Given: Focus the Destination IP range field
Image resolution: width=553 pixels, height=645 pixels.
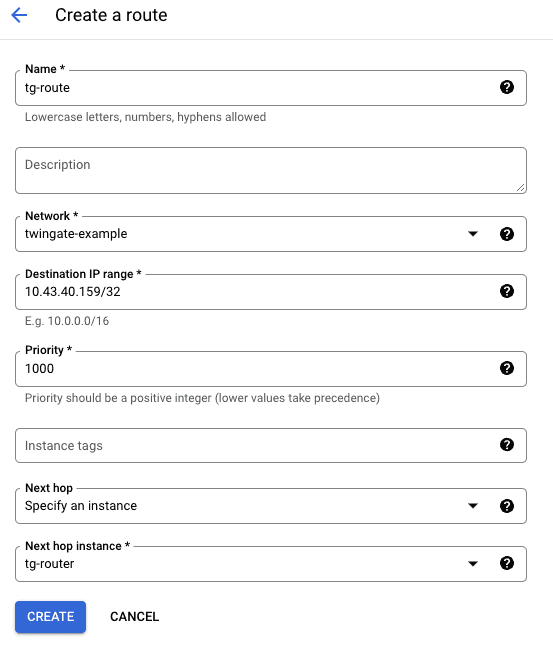Looking at the screenshot, I should [271, 292].
